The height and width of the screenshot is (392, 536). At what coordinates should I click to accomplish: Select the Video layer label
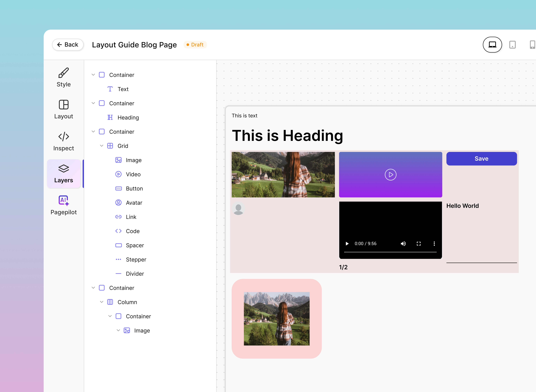point(133,174)
